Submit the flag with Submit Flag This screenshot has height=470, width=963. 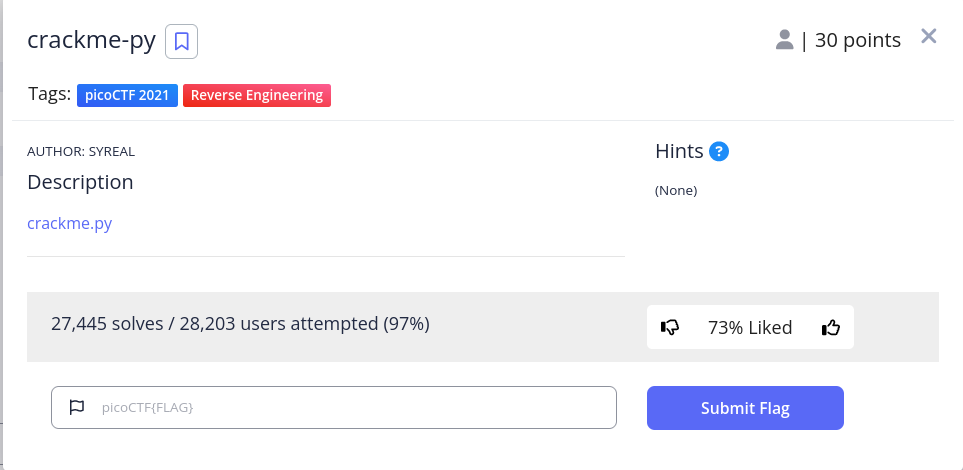point(745,408)
